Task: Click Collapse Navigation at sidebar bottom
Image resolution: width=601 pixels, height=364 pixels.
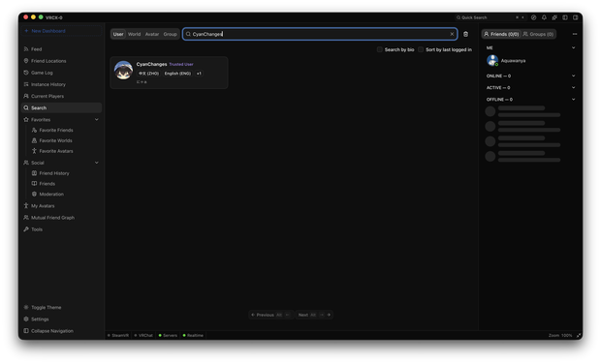Action: click(x=61, y=331)
